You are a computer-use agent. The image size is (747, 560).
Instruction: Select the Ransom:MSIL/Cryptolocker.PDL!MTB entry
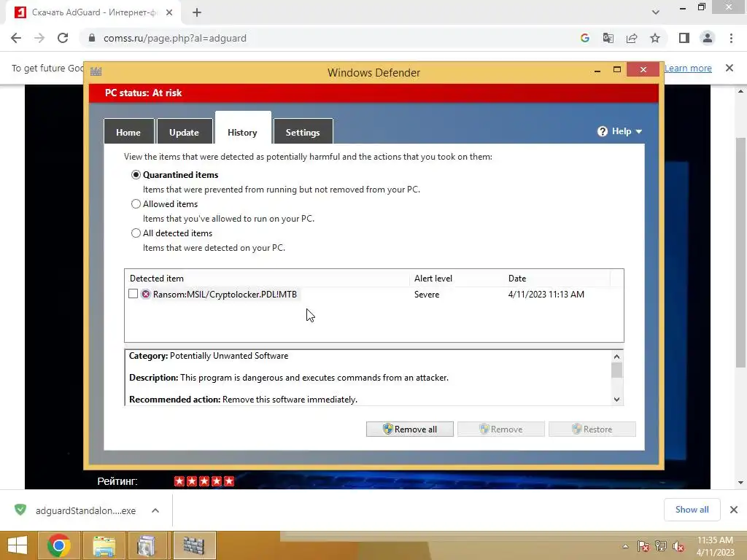225,295
